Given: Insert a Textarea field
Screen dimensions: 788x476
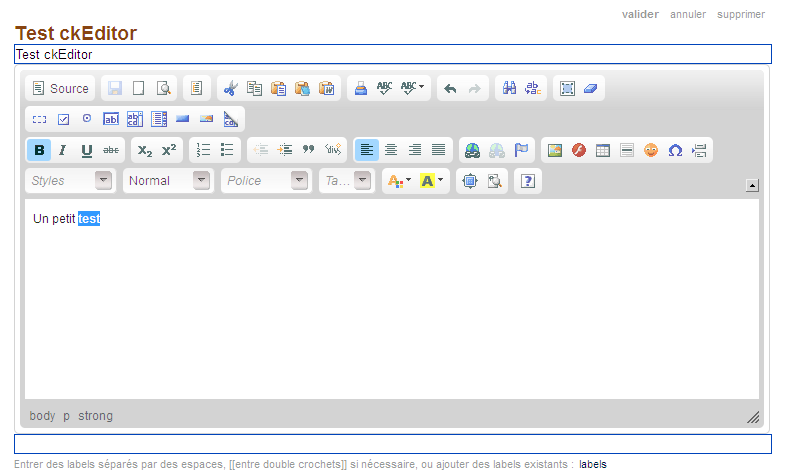Looking at the screenshot, I should point(135,119).
